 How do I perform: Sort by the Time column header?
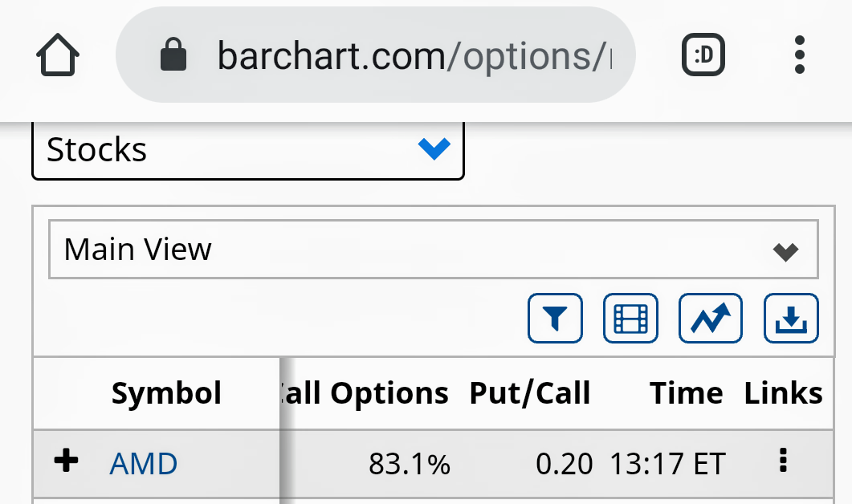[x=686, y=393]
